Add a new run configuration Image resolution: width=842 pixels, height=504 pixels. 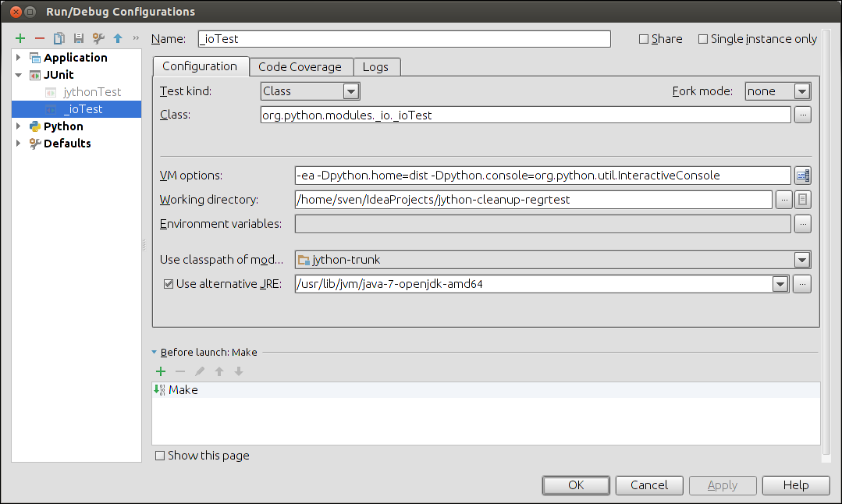(20, 38)
